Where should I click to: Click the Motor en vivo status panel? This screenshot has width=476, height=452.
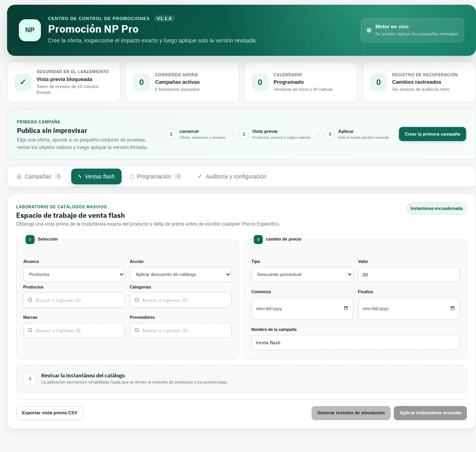click(x=412, y=30)
